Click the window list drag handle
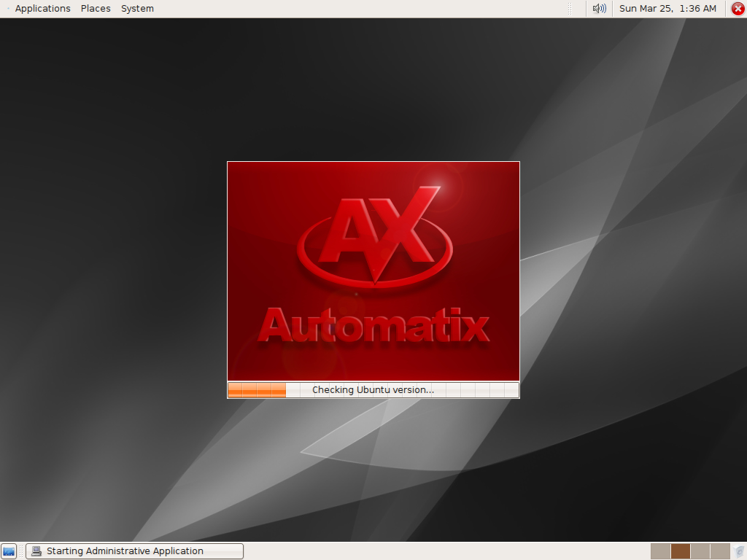Image resolution: width=747 pixels, height=560 pixels. click(x=21, y=551)
